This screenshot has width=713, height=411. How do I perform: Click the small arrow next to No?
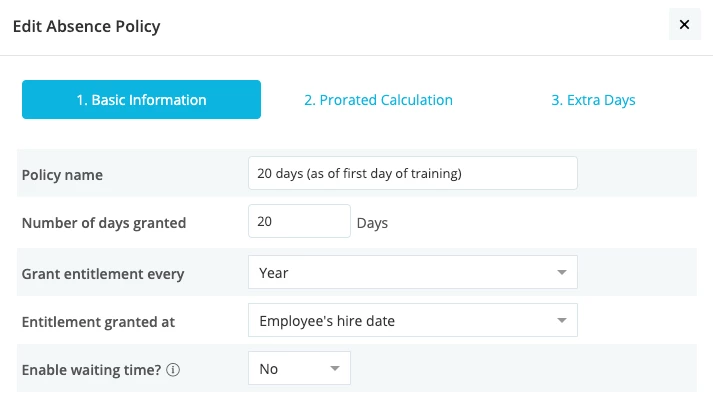pyautogui.click(x=335, y=368)
